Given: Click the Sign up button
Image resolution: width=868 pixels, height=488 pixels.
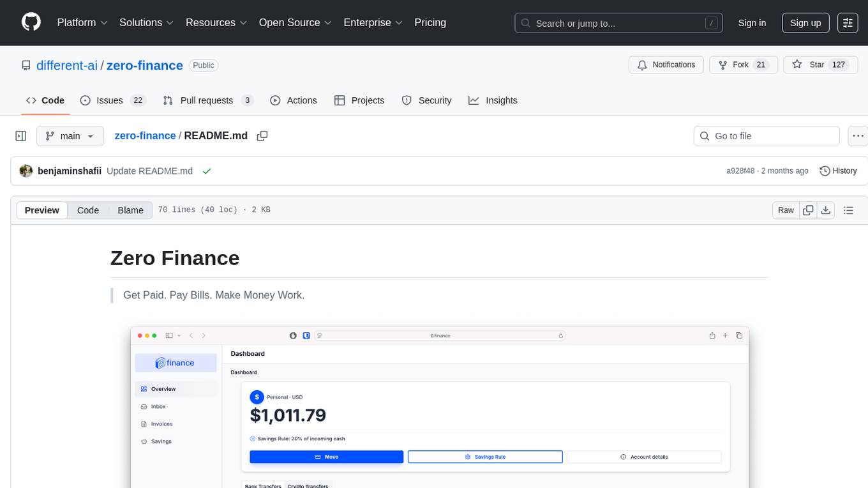Looking at the screenshot, I should pyautogui.click(x=805, y=23).
